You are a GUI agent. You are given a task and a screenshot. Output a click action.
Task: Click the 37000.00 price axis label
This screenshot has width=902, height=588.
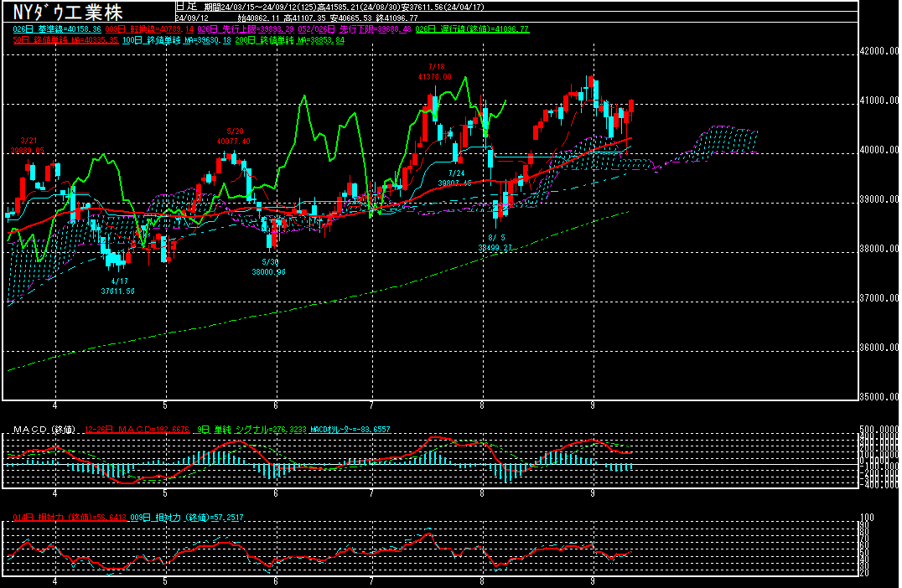(879, 298)
